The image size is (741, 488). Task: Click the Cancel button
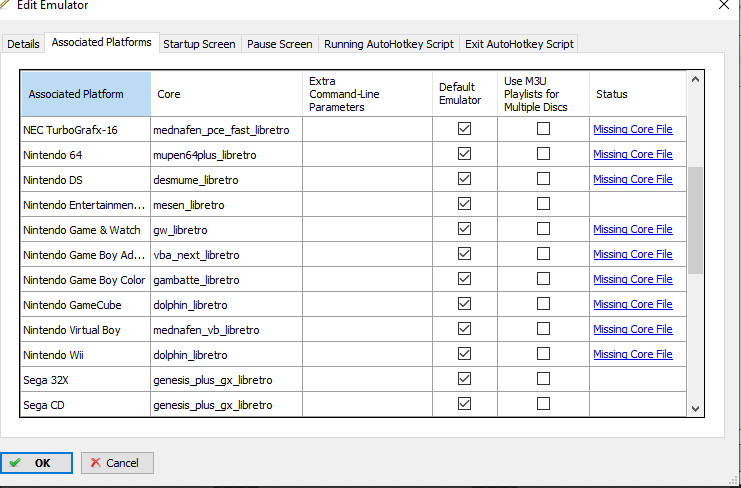coord(117,463)
